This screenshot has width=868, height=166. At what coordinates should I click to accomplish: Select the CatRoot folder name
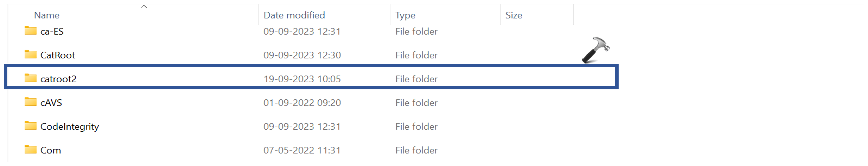coord(58,55)
